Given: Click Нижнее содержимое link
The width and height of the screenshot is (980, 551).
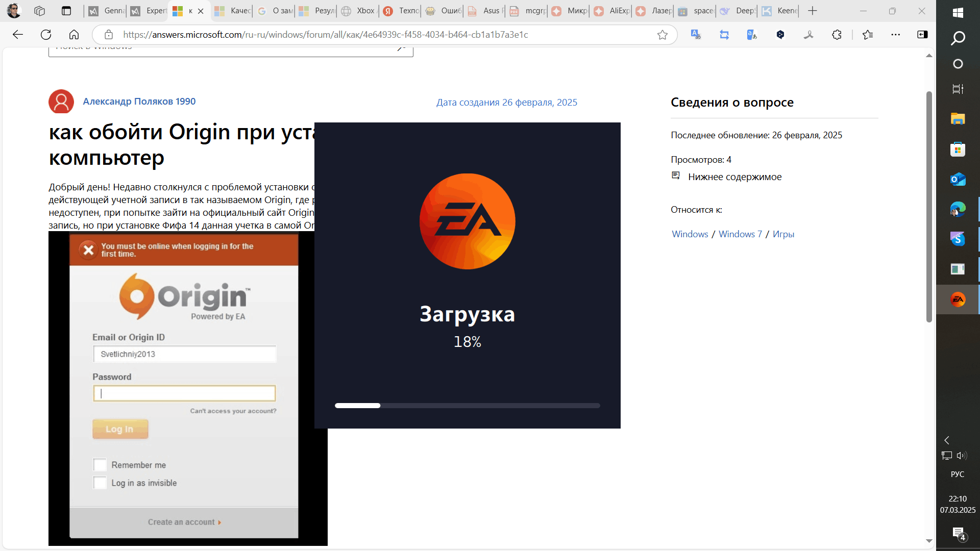Looking at the screenshot, I should point(734,177).
